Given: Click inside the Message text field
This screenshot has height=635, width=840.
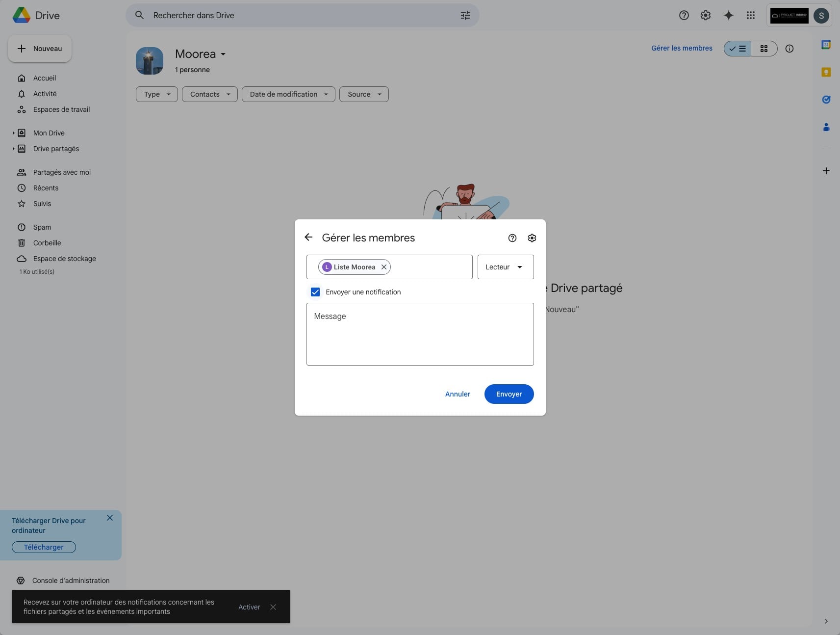Looking at the screenshot, I should [x=420, y=334].
